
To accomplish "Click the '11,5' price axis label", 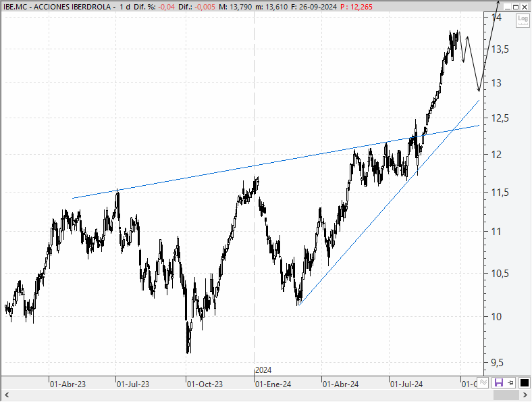I will [500, 193].
